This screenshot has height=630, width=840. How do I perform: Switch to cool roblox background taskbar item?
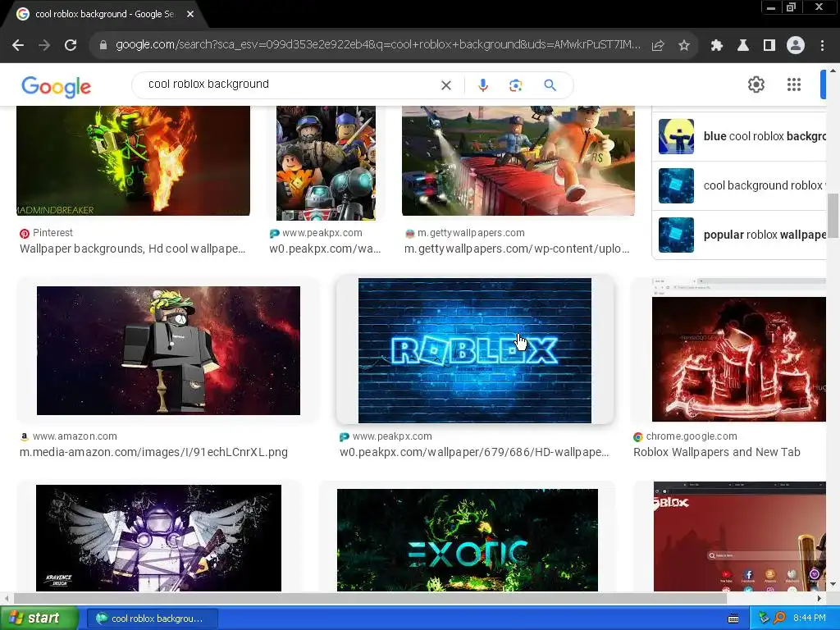tap(152, 619)
